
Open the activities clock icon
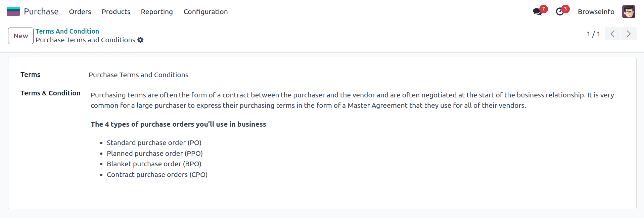[x=560, y=12]
